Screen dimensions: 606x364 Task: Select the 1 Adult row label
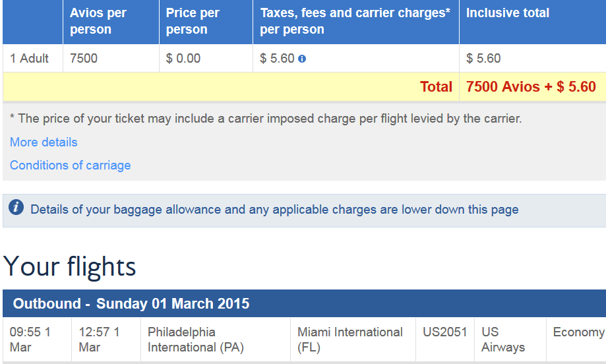(30, 58)
